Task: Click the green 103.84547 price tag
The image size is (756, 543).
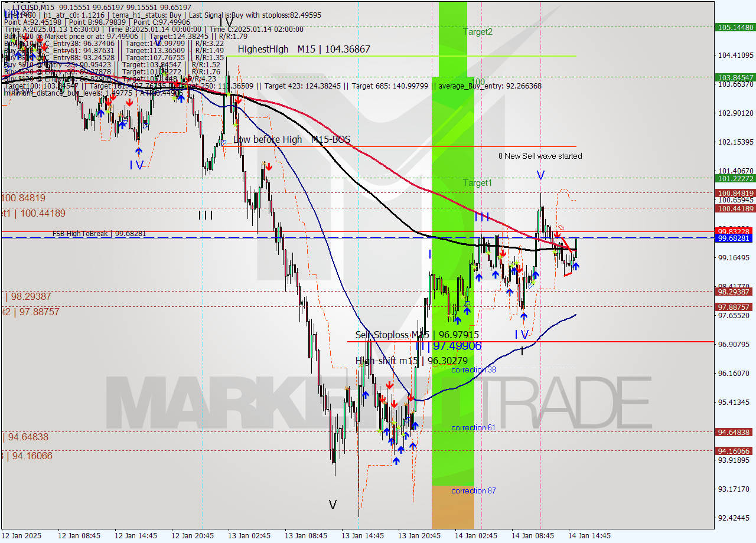Action: pos(735,77)
